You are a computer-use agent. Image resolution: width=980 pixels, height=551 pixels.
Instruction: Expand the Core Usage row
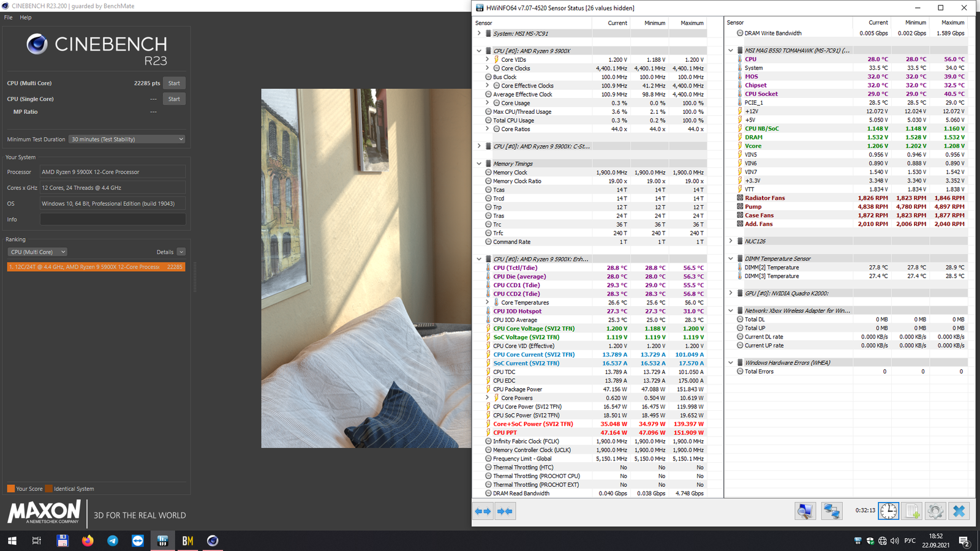[488, 103]
